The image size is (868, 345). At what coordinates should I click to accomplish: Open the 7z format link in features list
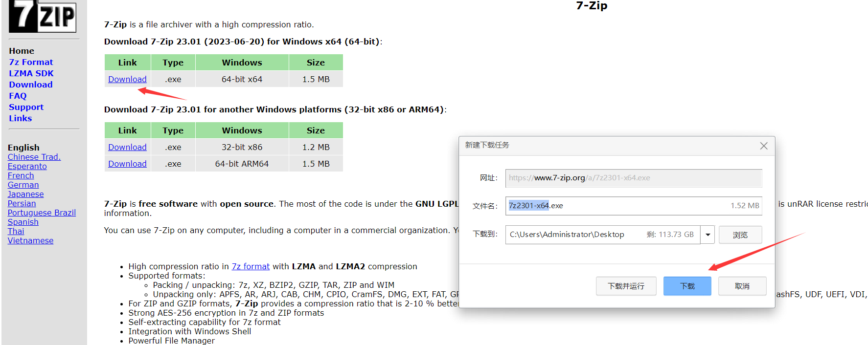(x=251, y=266)
